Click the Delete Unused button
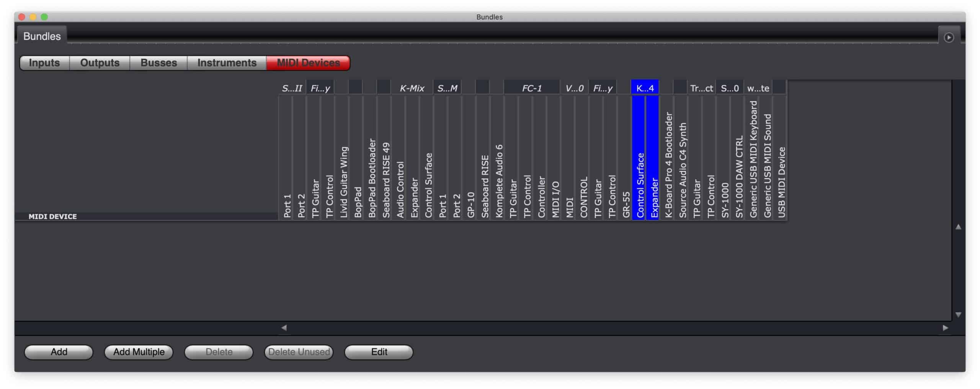Image resolution: width=980 pixels, height=389 pixels. (x=299, y=351)
